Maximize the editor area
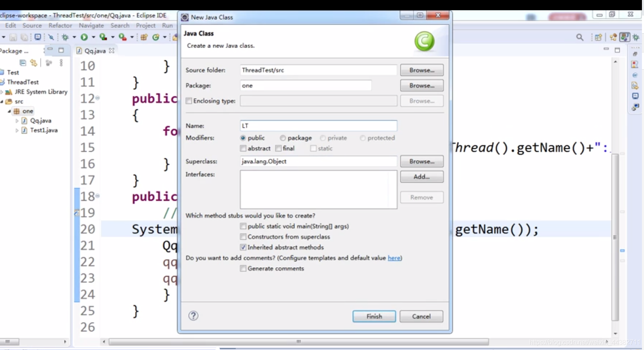Viewport: 644px width, 350px height. (617, 50)
